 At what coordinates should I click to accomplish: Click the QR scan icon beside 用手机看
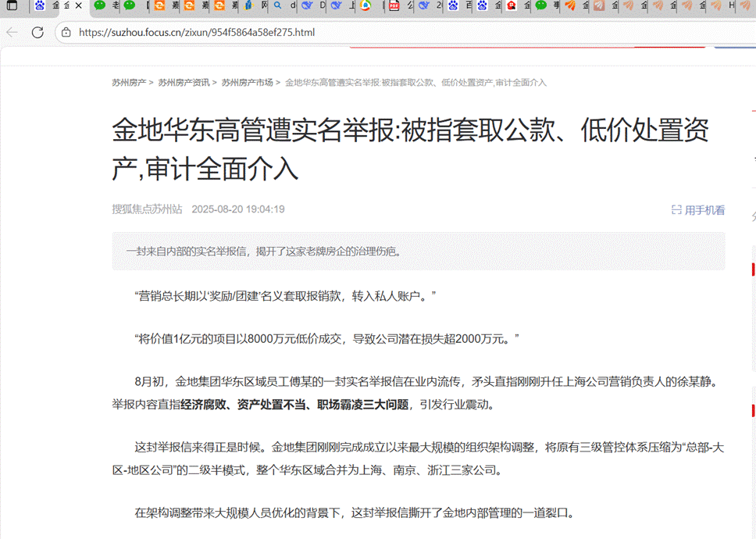coord(676,210)
